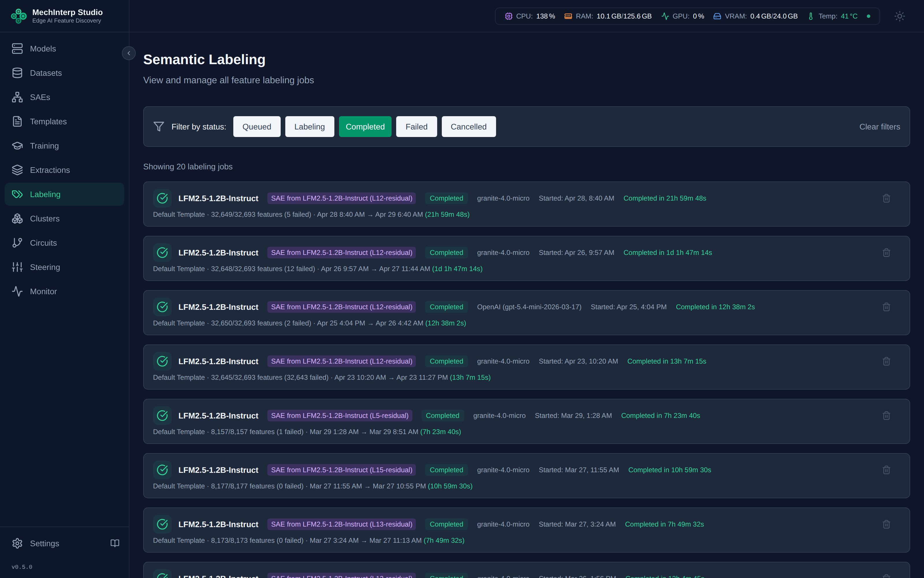Toggle the Labeling status filter
The width and height of the screenshot is (924, 578).
coord(309,127)
